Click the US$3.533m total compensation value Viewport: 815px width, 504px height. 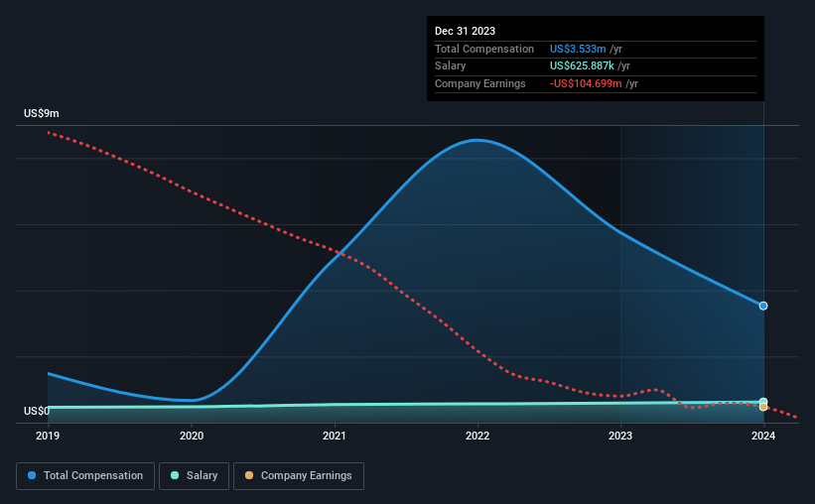(578, 49)
